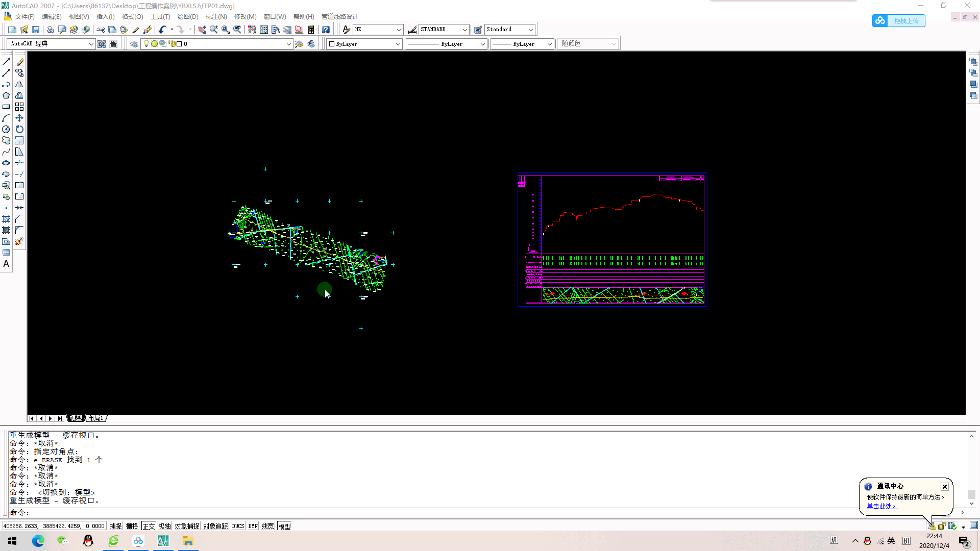
Task: Toggle 正交 ortho mode in status bar
Action: pyautogui.click(x=149, y=526)
